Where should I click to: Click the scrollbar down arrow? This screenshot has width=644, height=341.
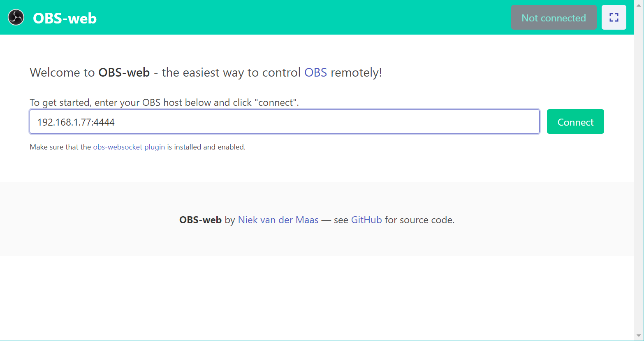click(639, 336)
